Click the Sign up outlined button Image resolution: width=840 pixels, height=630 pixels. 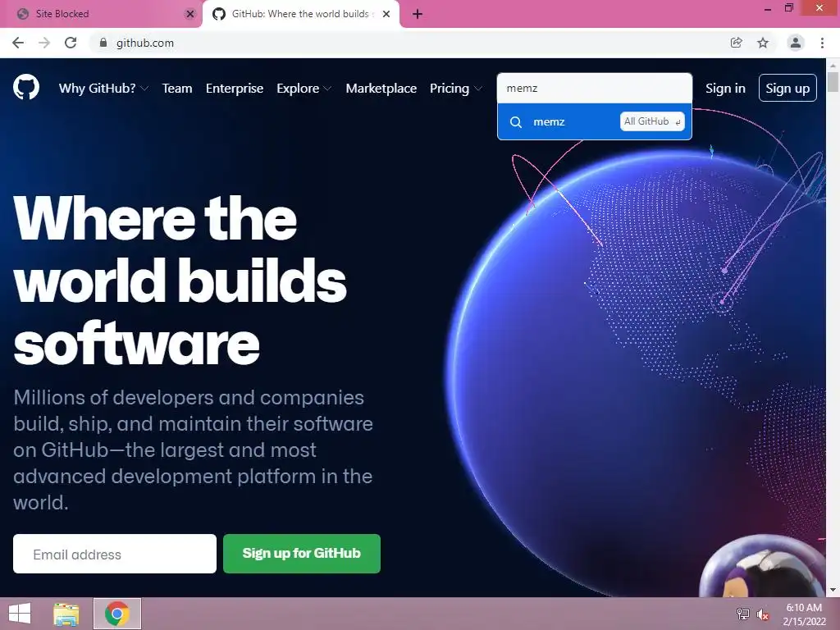coord(787,88)
